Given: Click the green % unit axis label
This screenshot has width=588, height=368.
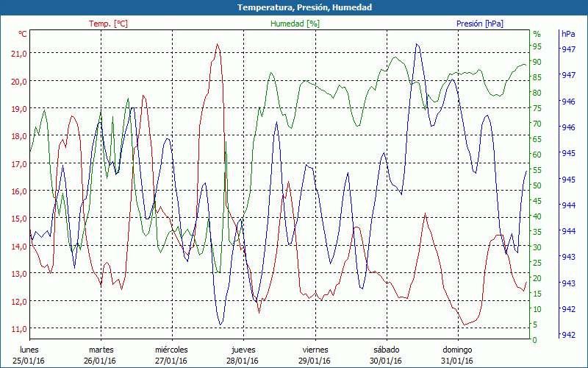Looking at the screenshot, I should click(x=537, y=34).
